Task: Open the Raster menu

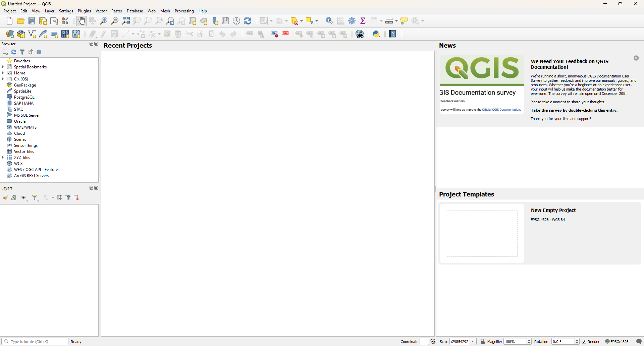Action: pos(116,11)
